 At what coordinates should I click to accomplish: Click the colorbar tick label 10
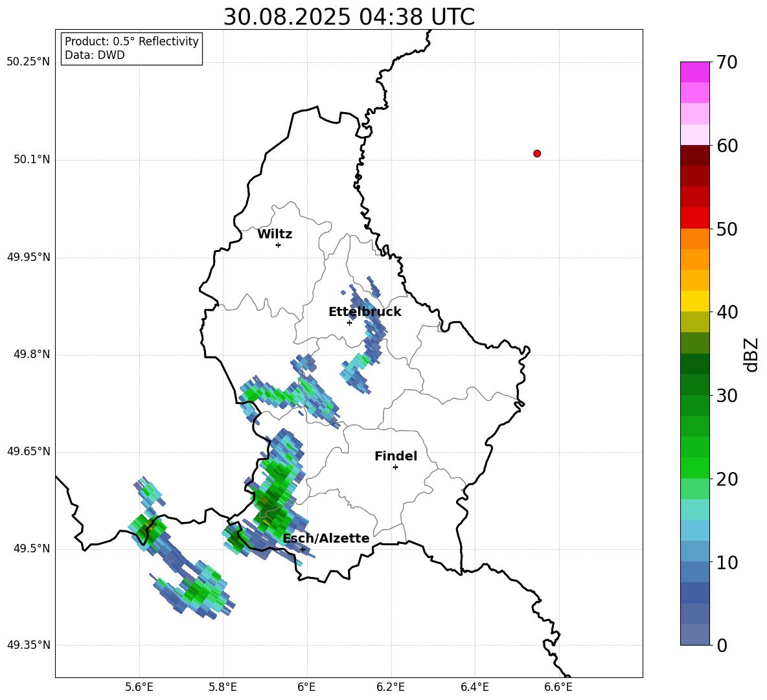pos(727,562)
